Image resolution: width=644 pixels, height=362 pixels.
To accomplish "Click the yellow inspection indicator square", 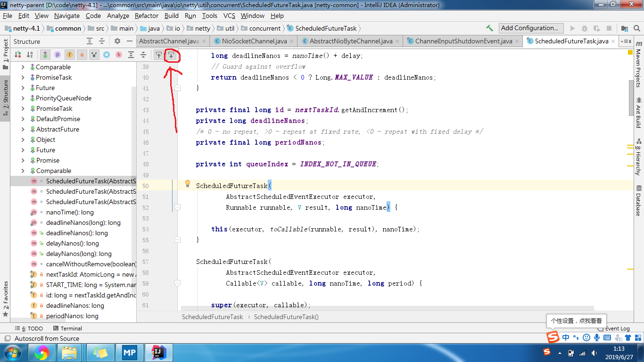I will point(630,52).
